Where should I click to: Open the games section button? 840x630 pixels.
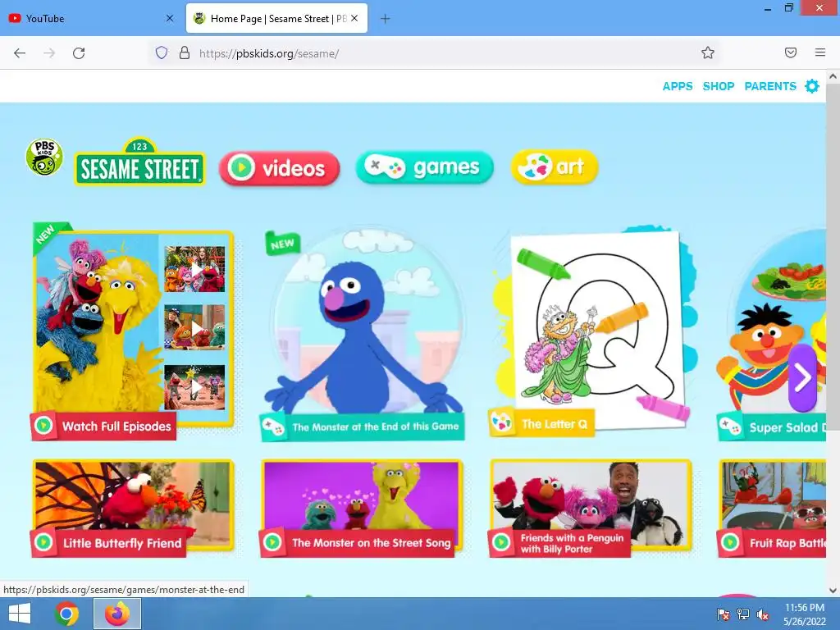(x=424, y=167)
